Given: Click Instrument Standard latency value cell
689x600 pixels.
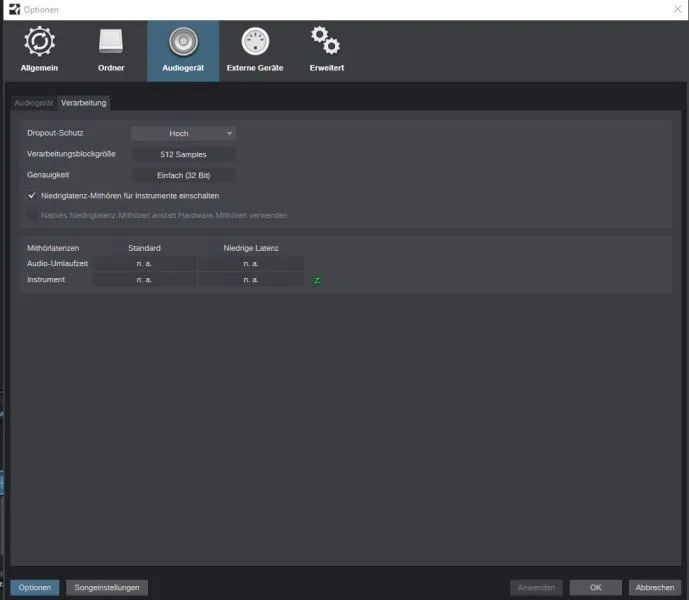Looking at the screenshot, I should (x=144, y=280).
